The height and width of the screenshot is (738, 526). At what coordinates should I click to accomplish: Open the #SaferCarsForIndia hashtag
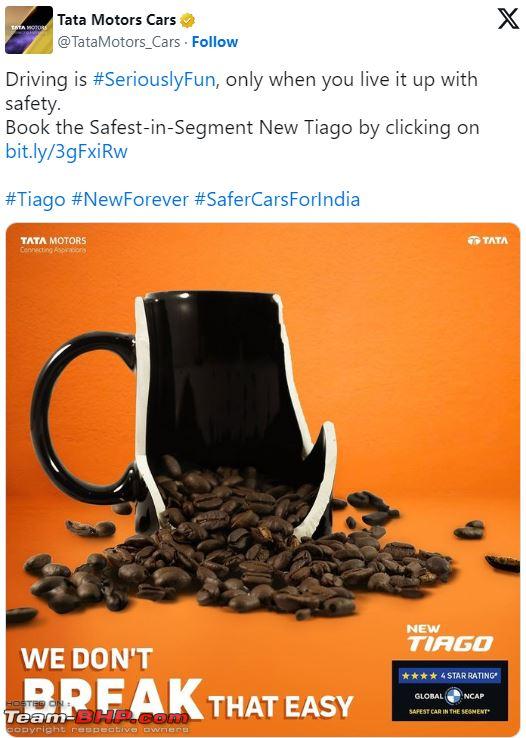pos(277,200)
